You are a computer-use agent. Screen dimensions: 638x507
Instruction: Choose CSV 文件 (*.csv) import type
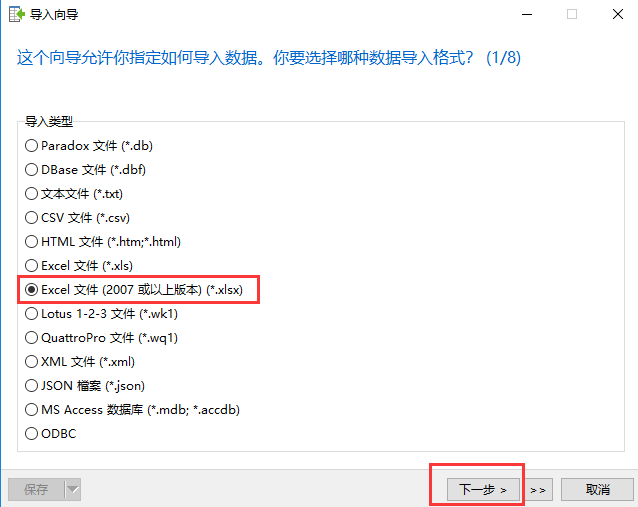coord(77,218)
